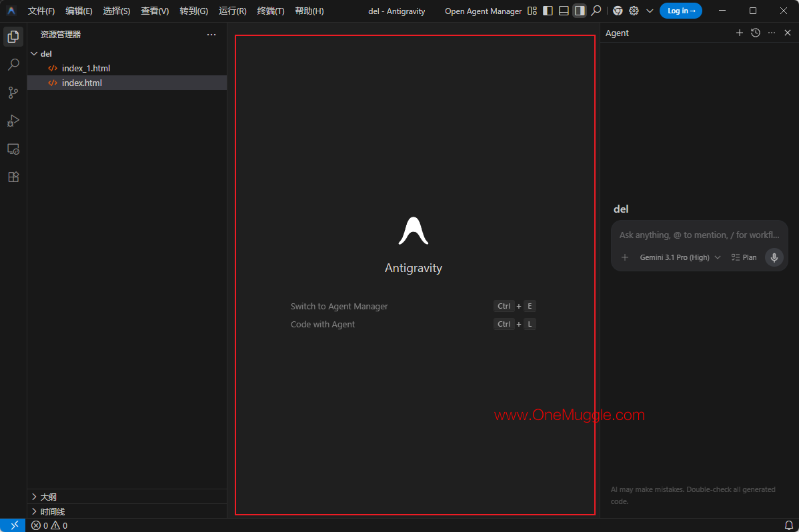This screenshot has height=532, width=799.
Task: Open the 终端(T) menu
Action: click(271, 11)
